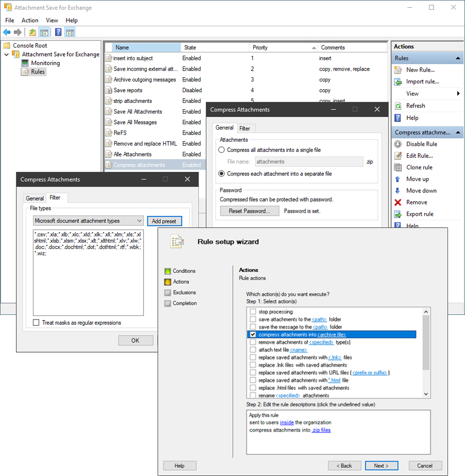The image size is (465, 476).
Task: Check 'Treat masks as regular expressions'
Action: 36,322
